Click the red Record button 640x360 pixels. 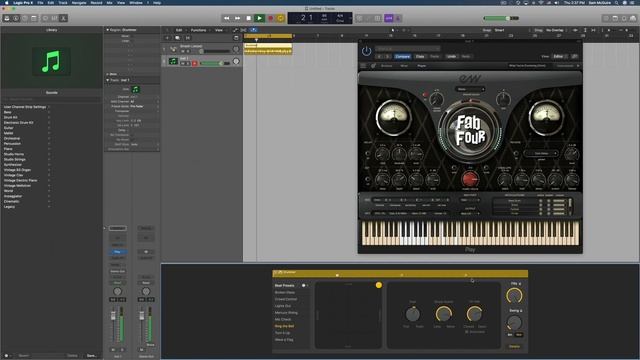(270, 18)
